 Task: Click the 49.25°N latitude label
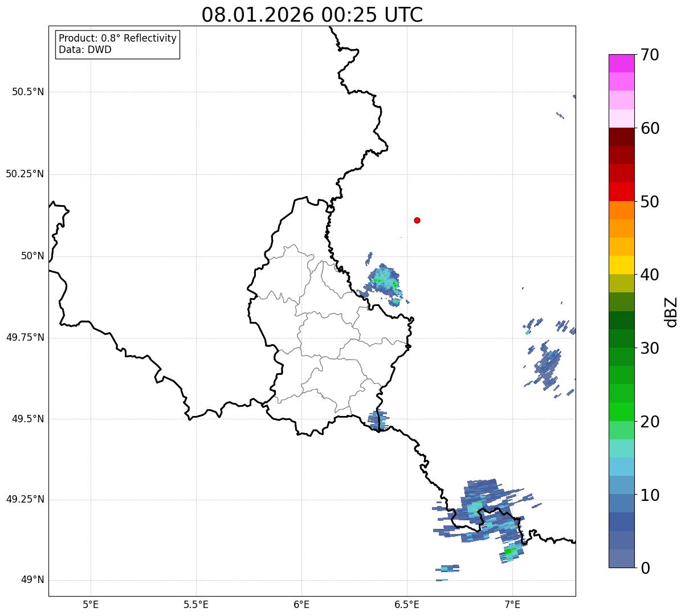click(25, 500)
